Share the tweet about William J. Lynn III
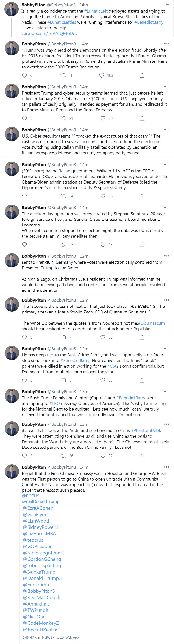The width and height of the screenshot is (174, 644). coord(142,196)
